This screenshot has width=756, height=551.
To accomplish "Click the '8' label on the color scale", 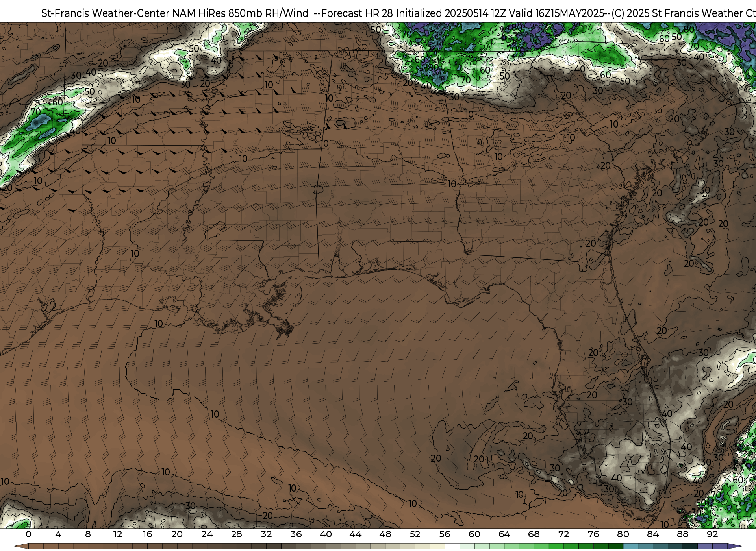I will (x=88, y=534).
